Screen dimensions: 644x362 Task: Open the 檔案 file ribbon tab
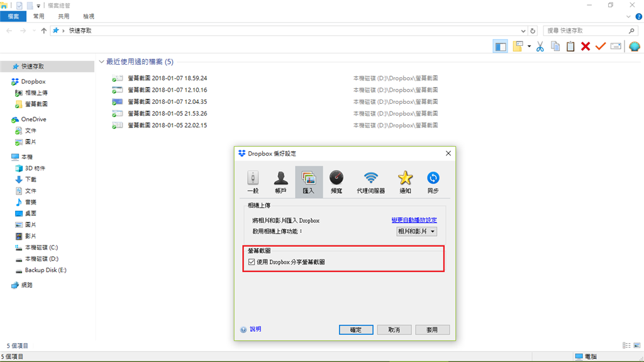(13, 16)
